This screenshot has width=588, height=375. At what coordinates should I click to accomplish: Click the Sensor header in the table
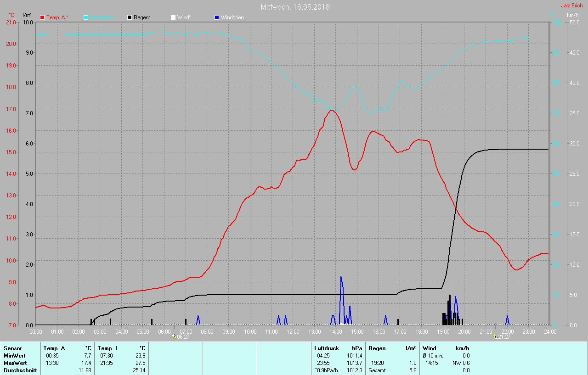pos(13,348)
